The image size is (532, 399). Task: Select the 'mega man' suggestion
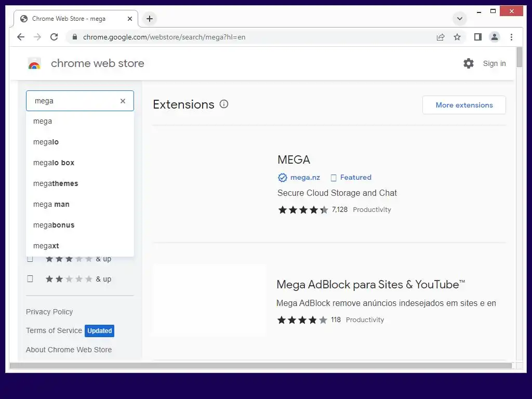[x=80, y=204]
